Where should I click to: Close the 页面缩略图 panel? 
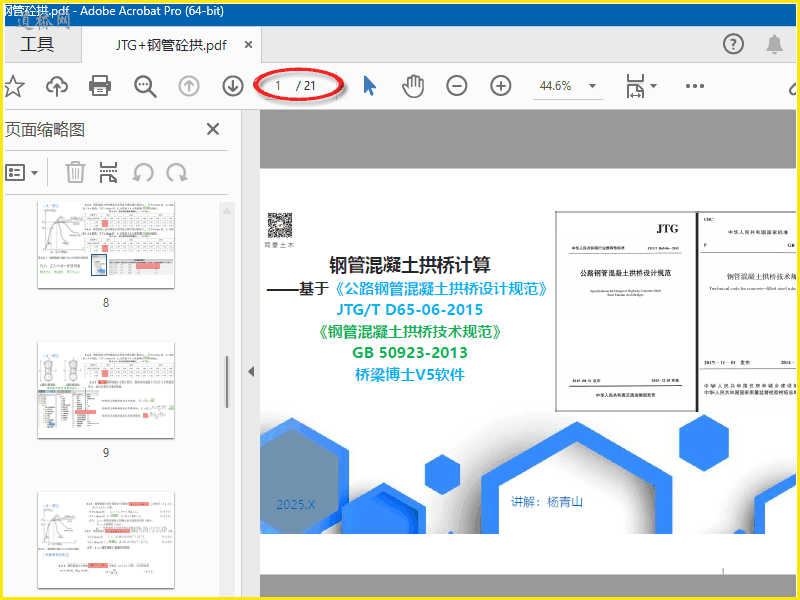[213, 129]
